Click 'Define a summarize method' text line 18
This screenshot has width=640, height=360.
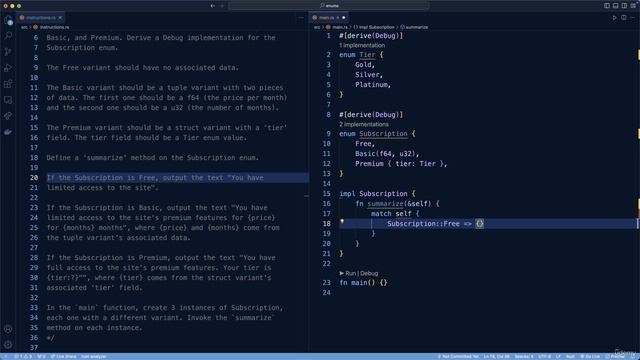(153, 158)
